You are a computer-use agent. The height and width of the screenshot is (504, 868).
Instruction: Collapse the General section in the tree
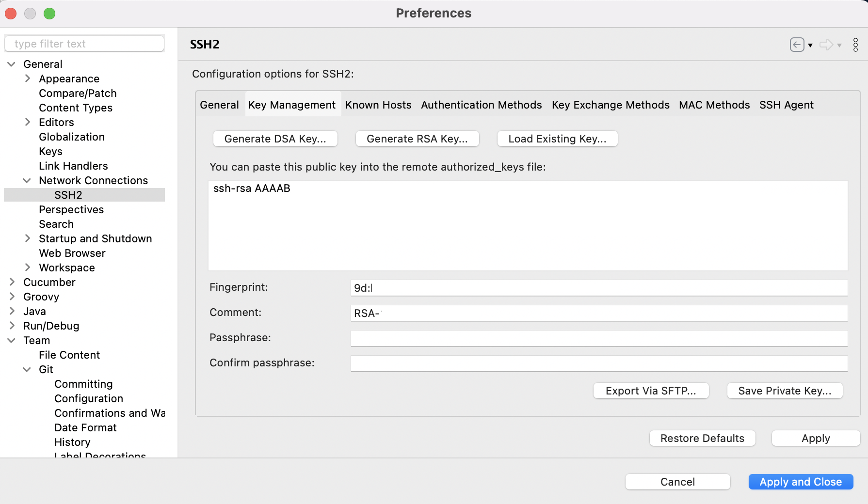click(x=11, y=63)
